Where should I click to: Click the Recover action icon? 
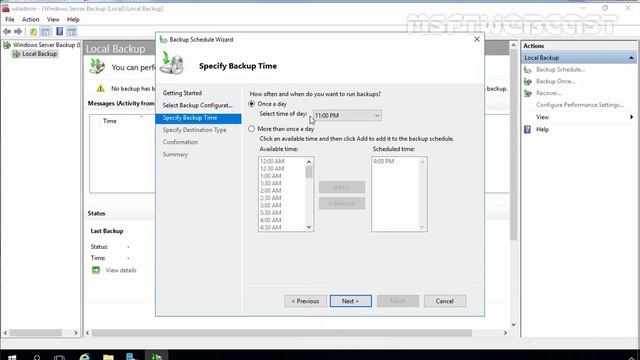click(528, 93)
